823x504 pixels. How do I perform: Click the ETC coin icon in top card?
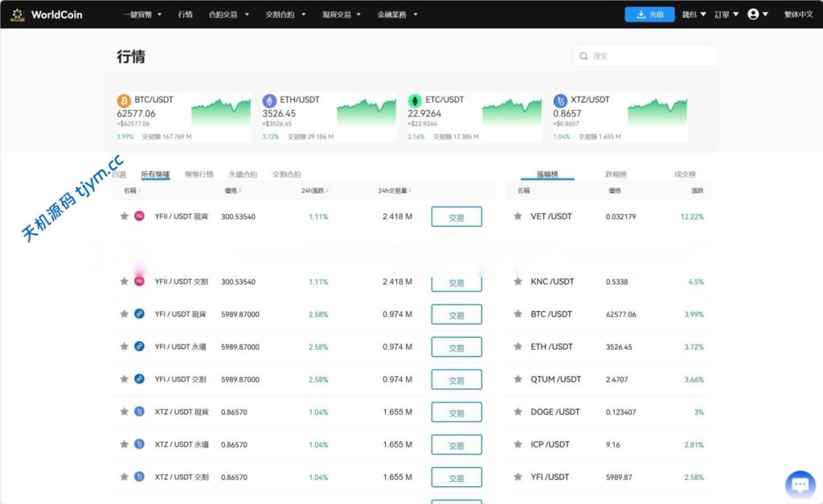pyautogui.click(x=415, y=100)
